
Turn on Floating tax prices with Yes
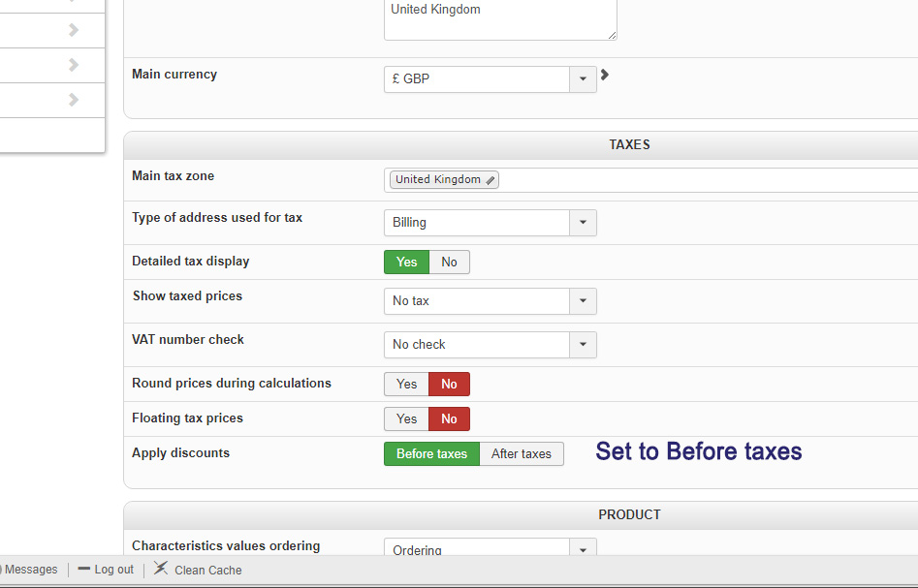click(x=407, y=418)
